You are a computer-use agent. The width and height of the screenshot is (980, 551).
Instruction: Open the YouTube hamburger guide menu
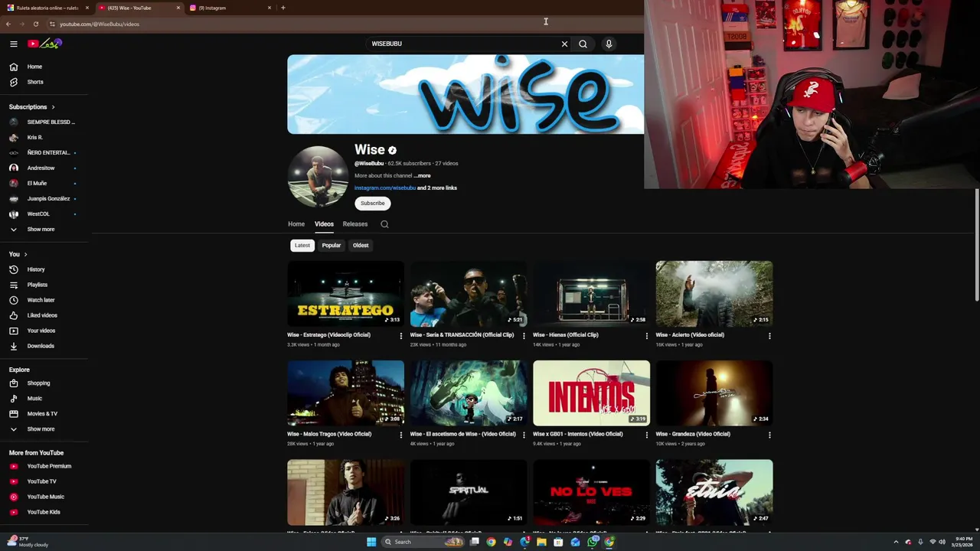(x=13, y=44)
